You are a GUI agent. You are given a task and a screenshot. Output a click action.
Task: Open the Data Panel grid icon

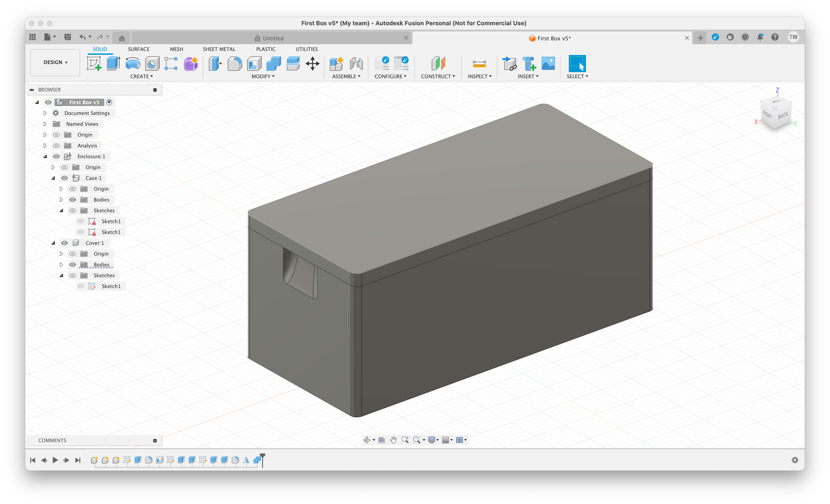click(33, 37)
